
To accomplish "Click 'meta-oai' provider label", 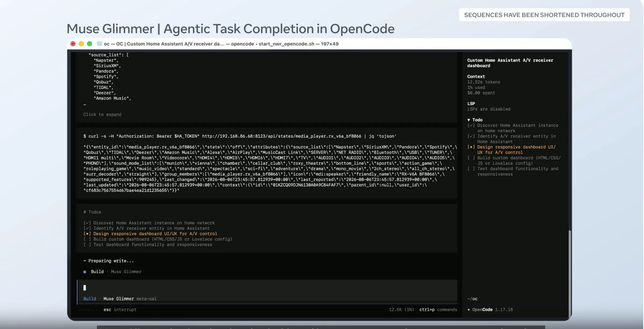I will pyautogui.click(x=146, y=299).
